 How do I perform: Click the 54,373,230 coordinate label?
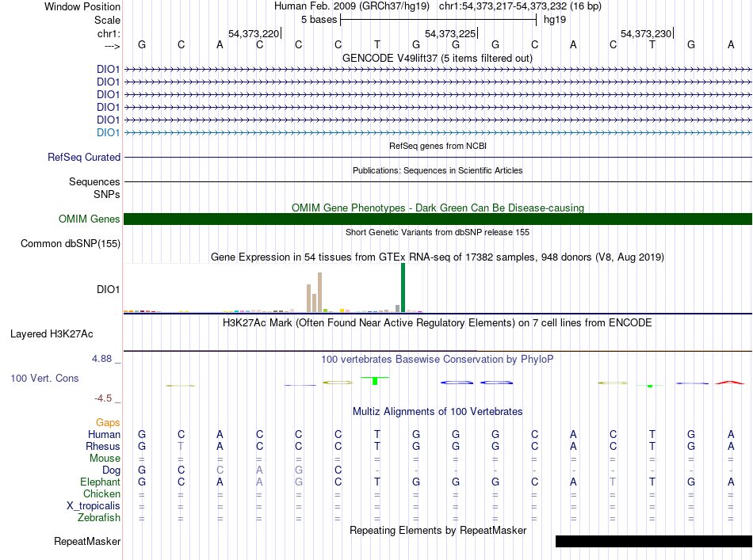tap(646, 33)
